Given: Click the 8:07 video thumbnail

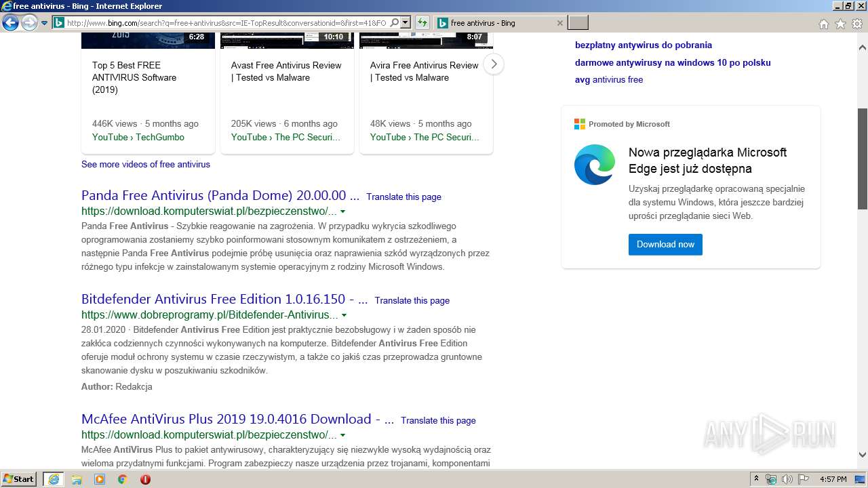Looking at the screenshot, I should click(x=426, y=40).
